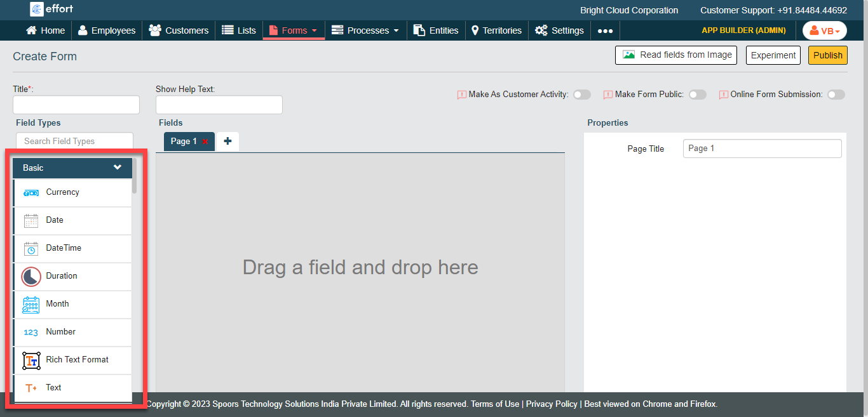Collapse the Basic field types section

coord(118,168)
